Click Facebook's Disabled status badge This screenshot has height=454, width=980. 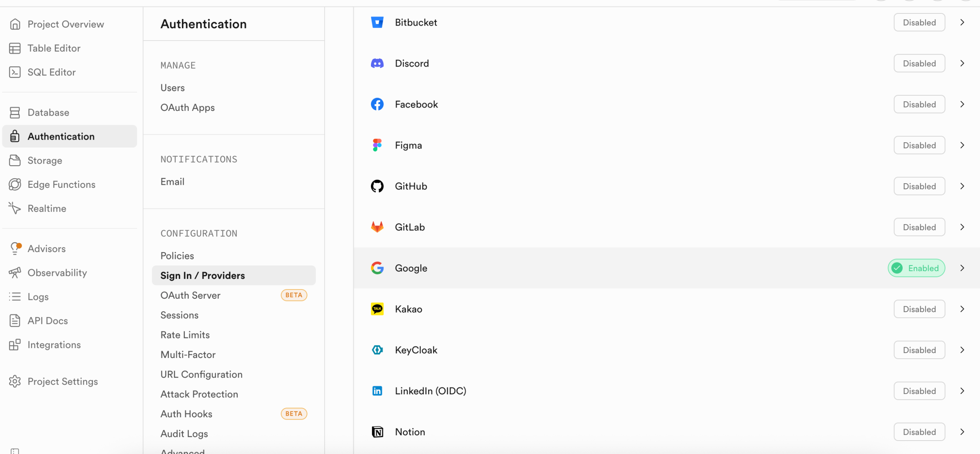click(919, 104)
